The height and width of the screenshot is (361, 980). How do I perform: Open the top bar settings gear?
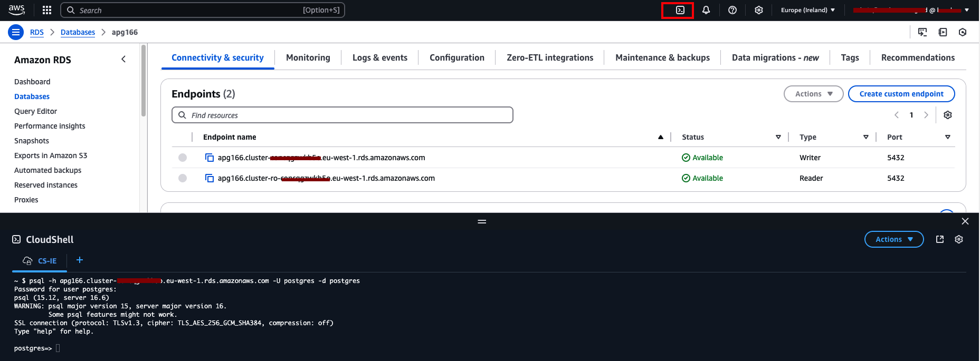pos(759,10)
